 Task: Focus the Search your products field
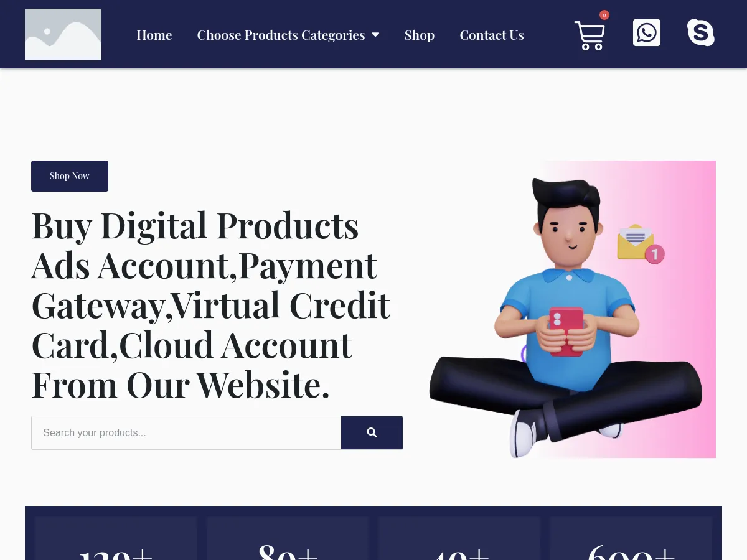pos(186,432)
